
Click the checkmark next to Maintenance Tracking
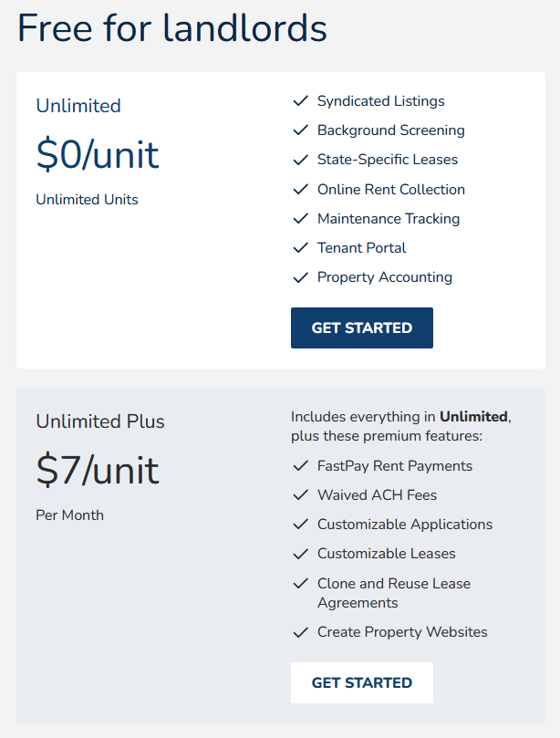tap(300, 218)
